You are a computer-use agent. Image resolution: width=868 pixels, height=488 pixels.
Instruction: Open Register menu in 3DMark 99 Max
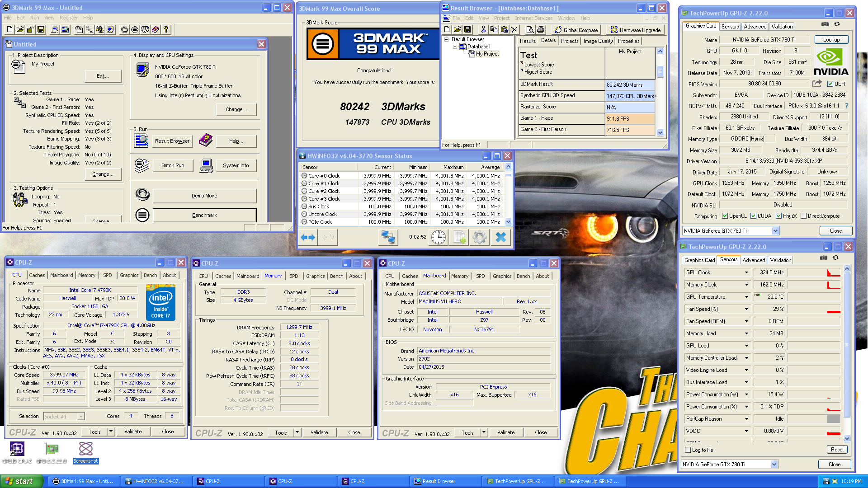[69, 18]
